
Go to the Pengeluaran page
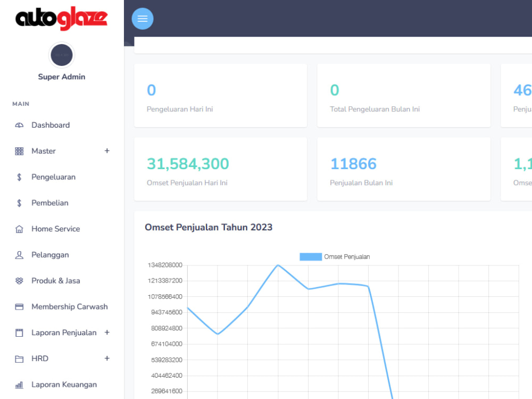coord(53,177)
